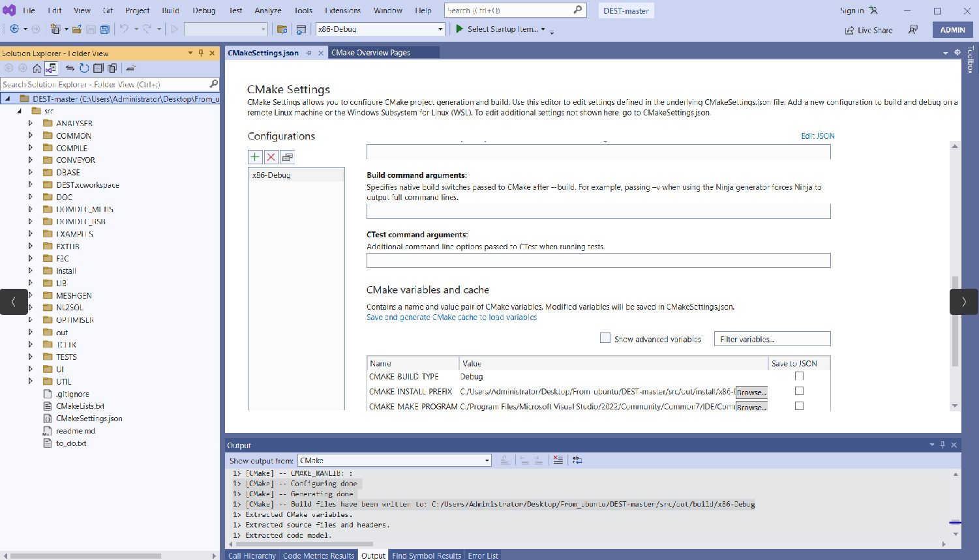
Task: Click the Show All Files icon
Action: tap(112, 68)
